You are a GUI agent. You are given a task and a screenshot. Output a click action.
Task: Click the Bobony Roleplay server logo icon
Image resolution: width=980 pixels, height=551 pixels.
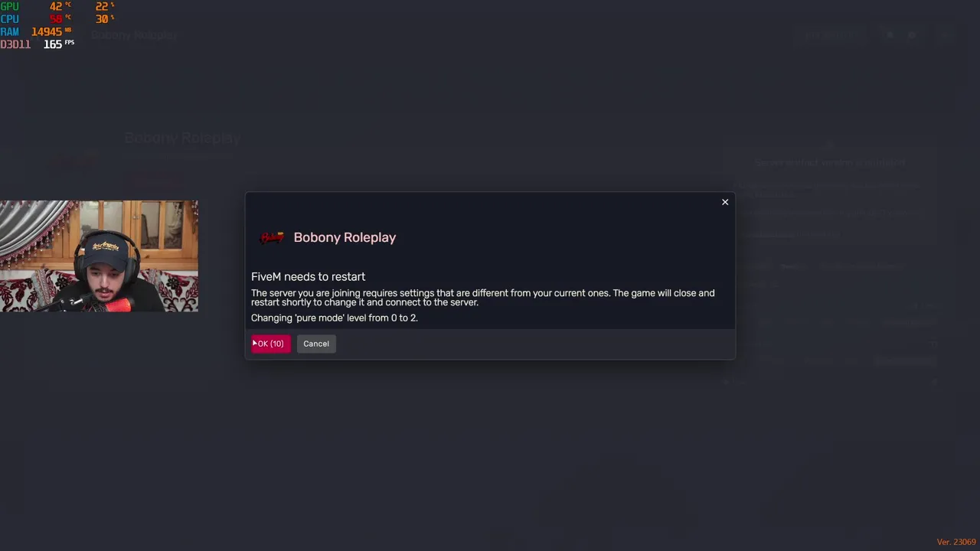tap(272, 237)
